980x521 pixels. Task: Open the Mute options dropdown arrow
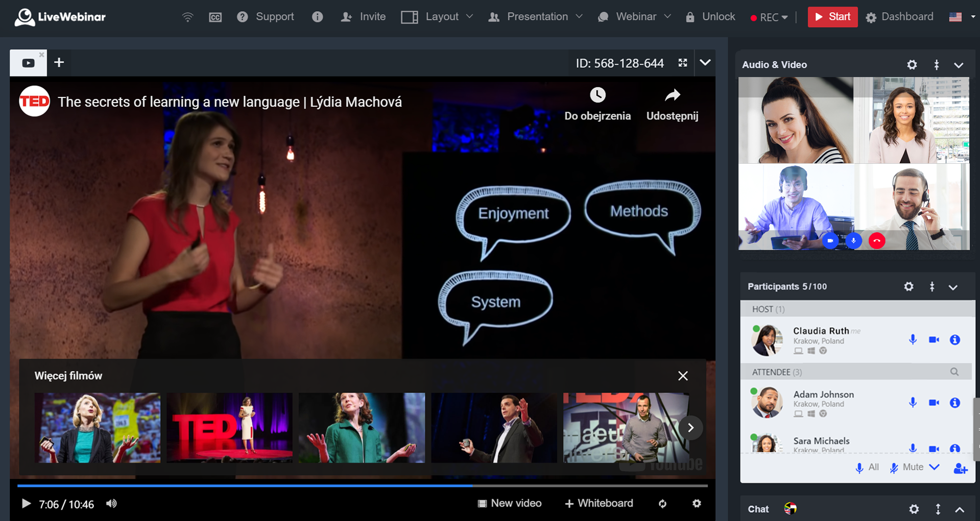[935, 467]
